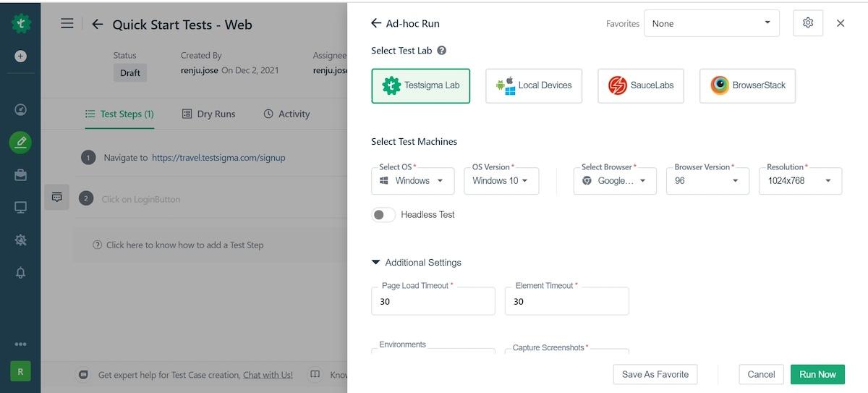The image size is (868, 393).
Task: Open the dashboard gauge icon in sidebar
Action: pyautogui.click(x=20, y=110)
